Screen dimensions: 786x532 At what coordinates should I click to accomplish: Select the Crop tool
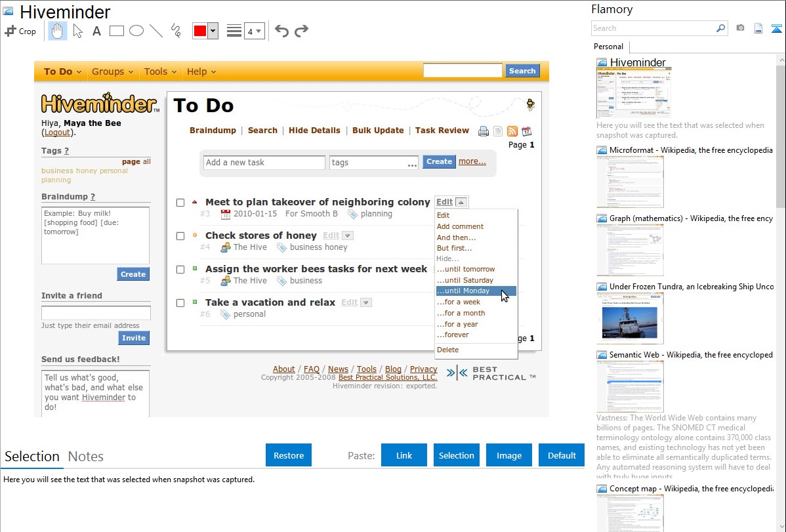click(20, 31)
